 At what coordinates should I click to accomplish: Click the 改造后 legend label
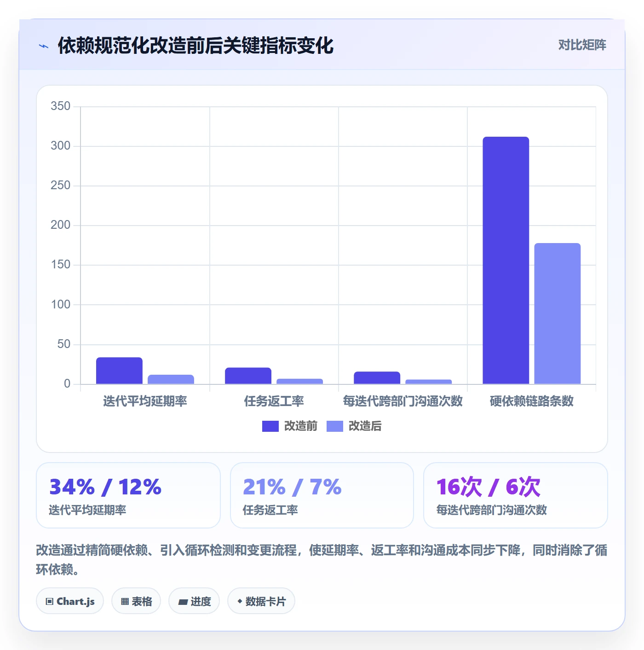[x=365, y=426]
